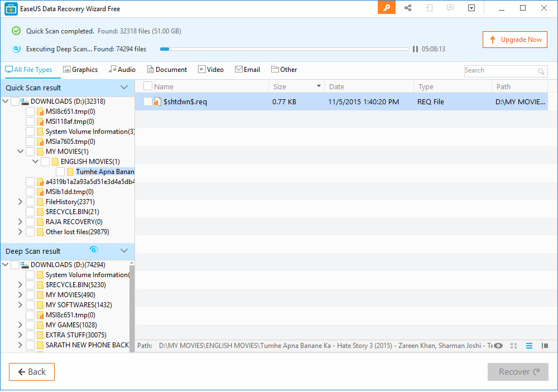The height and width of the screenshot is (392, 558).
Task: Switch to the Graphics filter tab
Action: pyautogui.click(x=80, y=69)
